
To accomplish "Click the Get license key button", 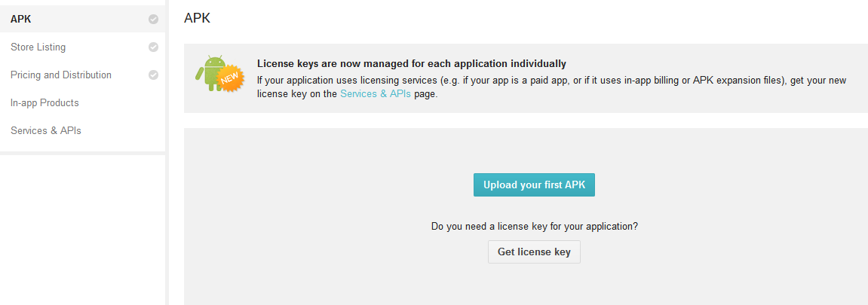I will 534,252.
